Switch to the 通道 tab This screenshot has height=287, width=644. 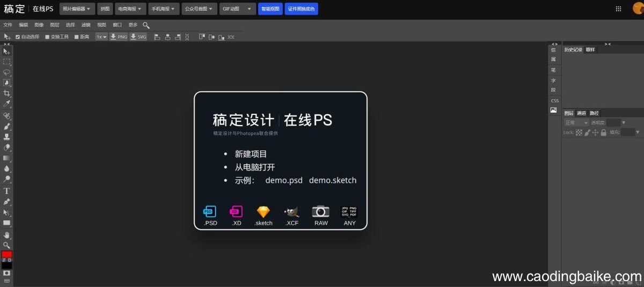coord(582,113)
